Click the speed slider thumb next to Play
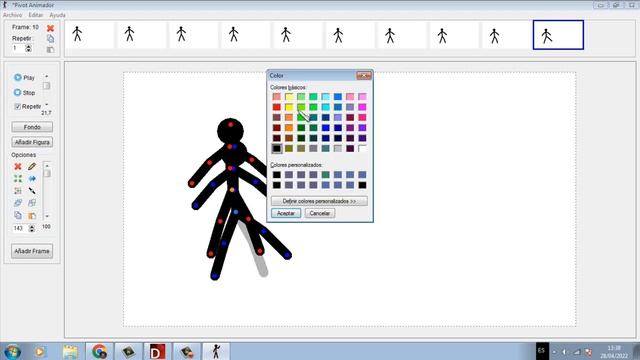The height and width of the screenshot is (360, 640). (x=47, y=86)
